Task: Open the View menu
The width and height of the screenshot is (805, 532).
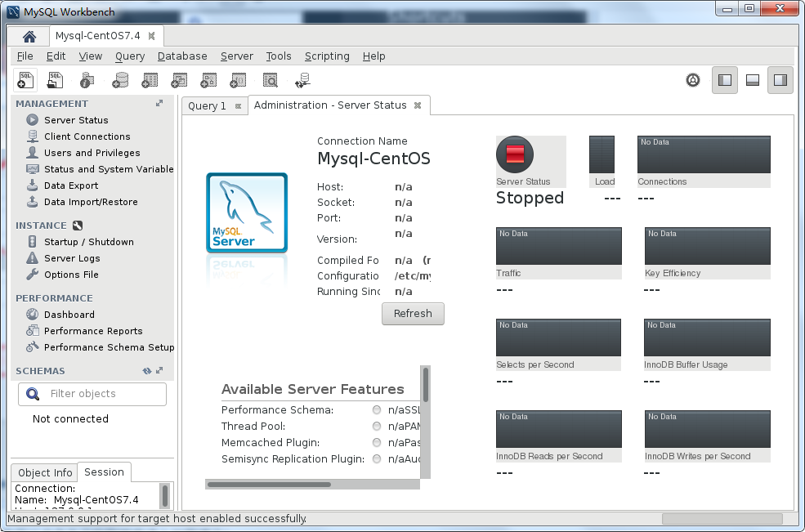Action: pos(91,56)
